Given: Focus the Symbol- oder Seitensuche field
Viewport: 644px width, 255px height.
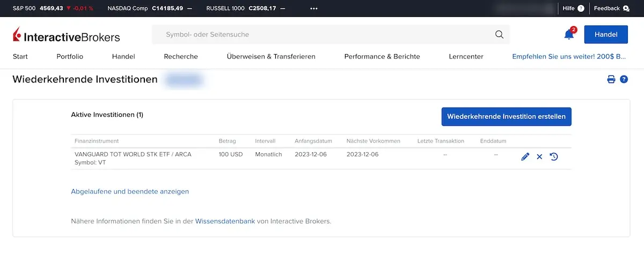Looking at the screenshot, I should (x=331, y=34).
